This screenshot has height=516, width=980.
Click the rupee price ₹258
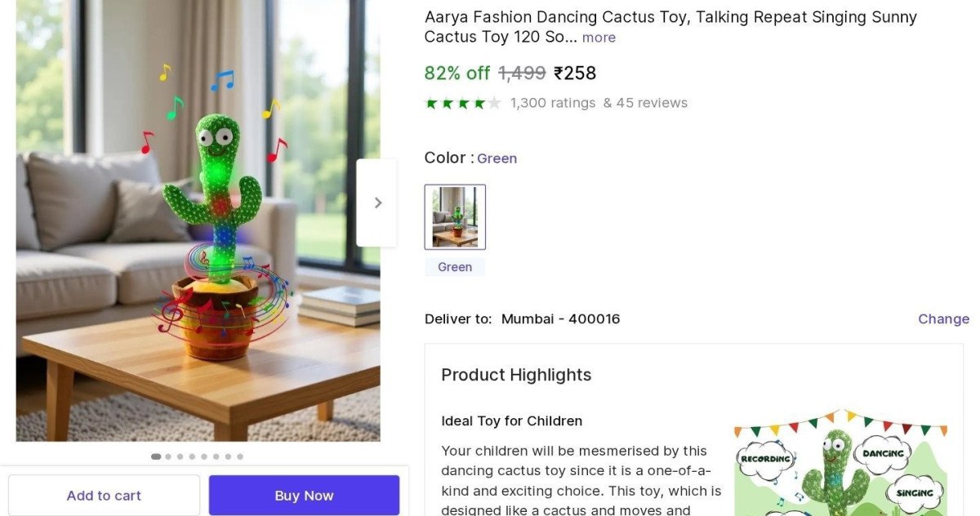pyautogui.click(x=575, y=73)
